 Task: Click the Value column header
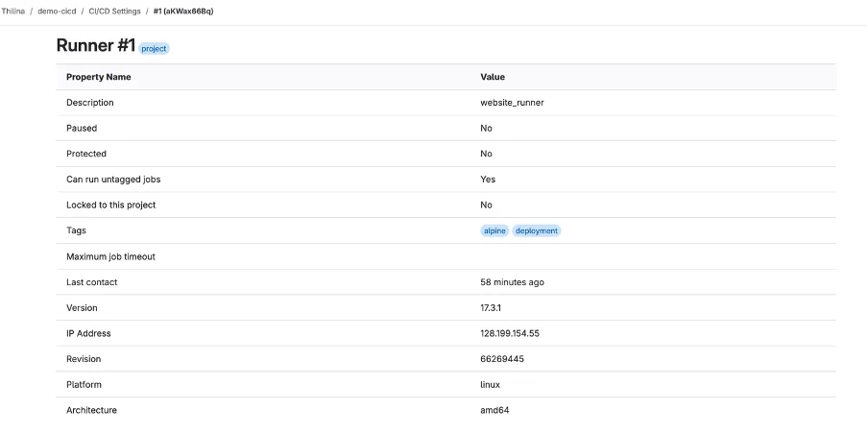point(493,77)
